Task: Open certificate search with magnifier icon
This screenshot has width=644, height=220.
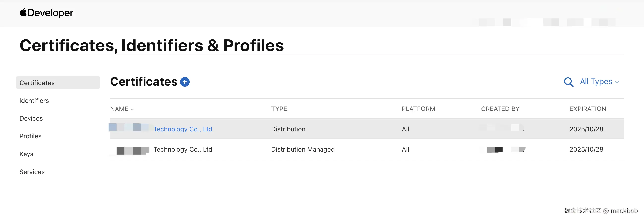Action: pos(568,82)
